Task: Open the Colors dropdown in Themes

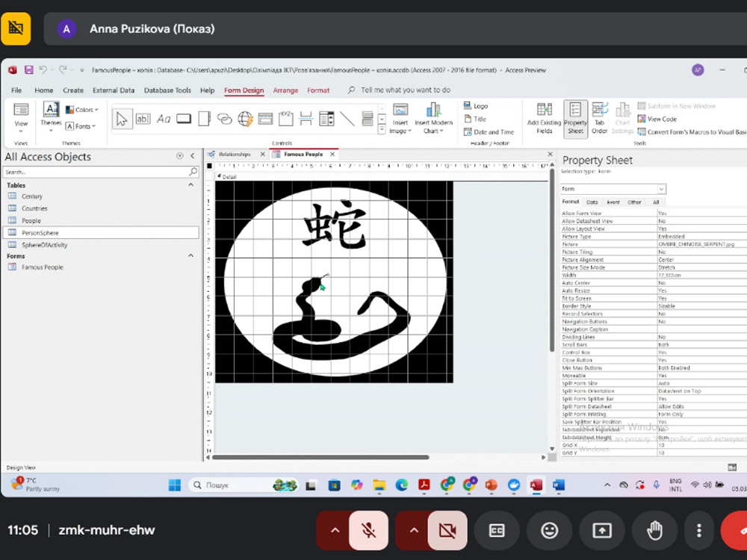Action: [x=81, y=110]
